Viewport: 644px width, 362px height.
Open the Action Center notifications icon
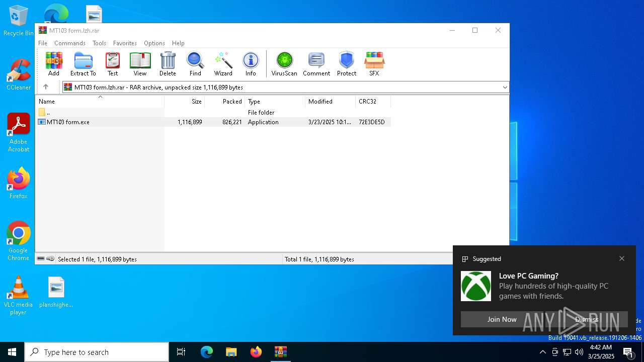(629, 352)
